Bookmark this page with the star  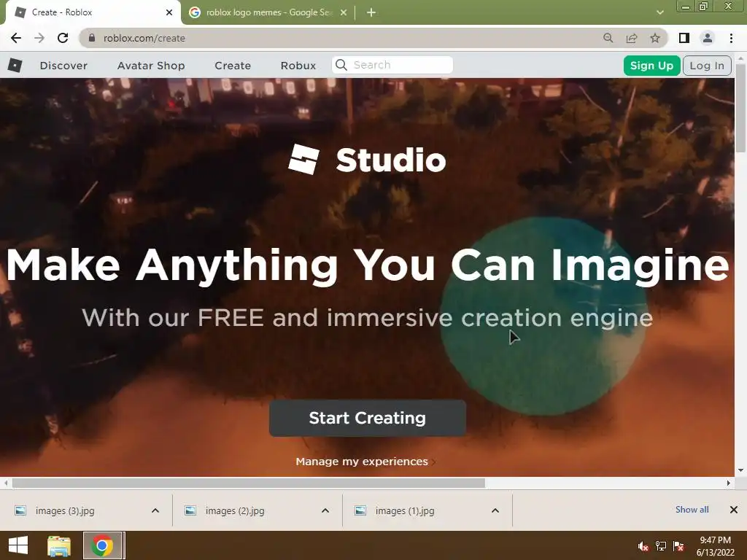coord(655,38)
